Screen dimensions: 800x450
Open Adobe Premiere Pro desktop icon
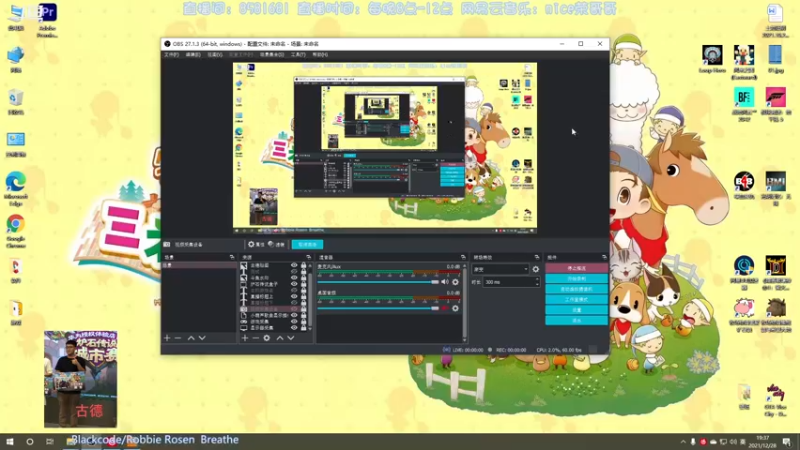[x=47, y=19]
